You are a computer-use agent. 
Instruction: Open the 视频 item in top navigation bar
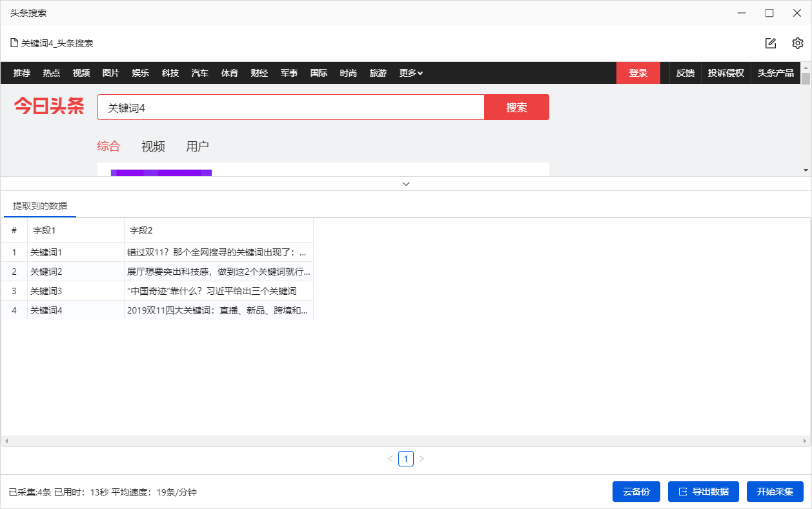click(81, 73)
